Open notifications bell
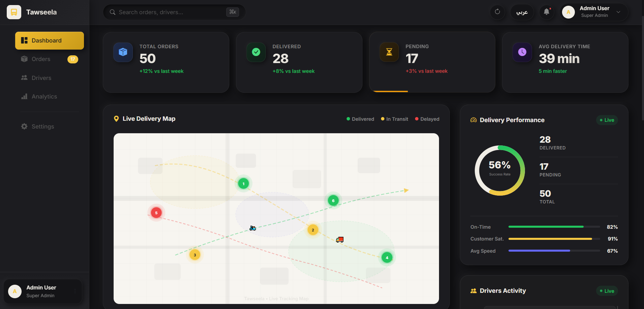 (x=547, y=12)
